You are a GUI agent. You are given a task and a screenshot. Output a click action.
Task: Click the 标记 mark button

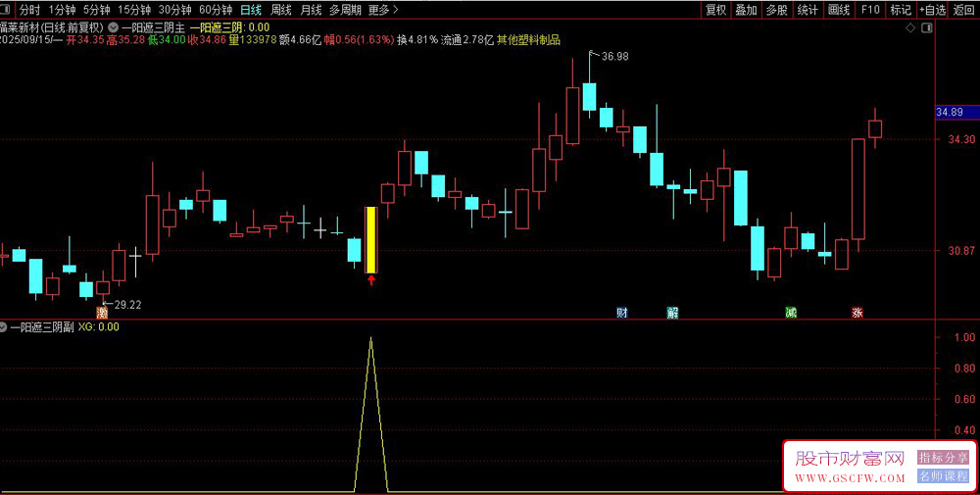901,10
